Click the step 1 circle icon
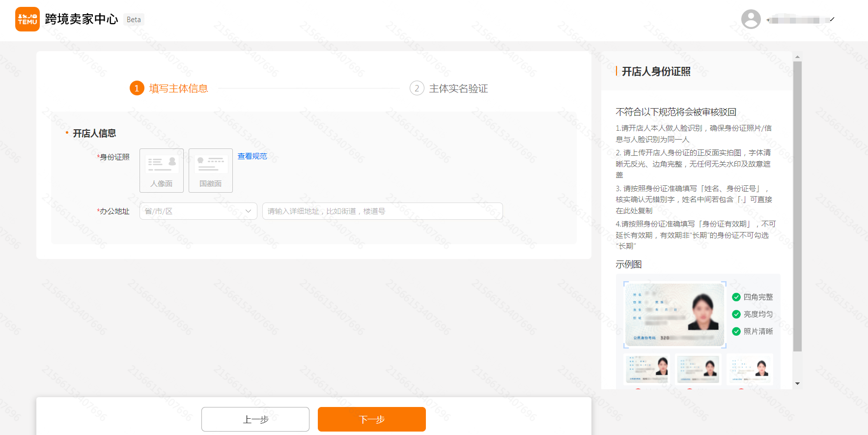 pyautogui.click(x=137, y=88)
